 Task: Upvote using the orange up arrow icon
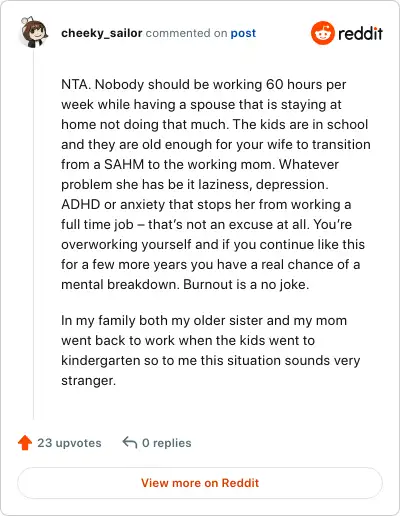25,443
